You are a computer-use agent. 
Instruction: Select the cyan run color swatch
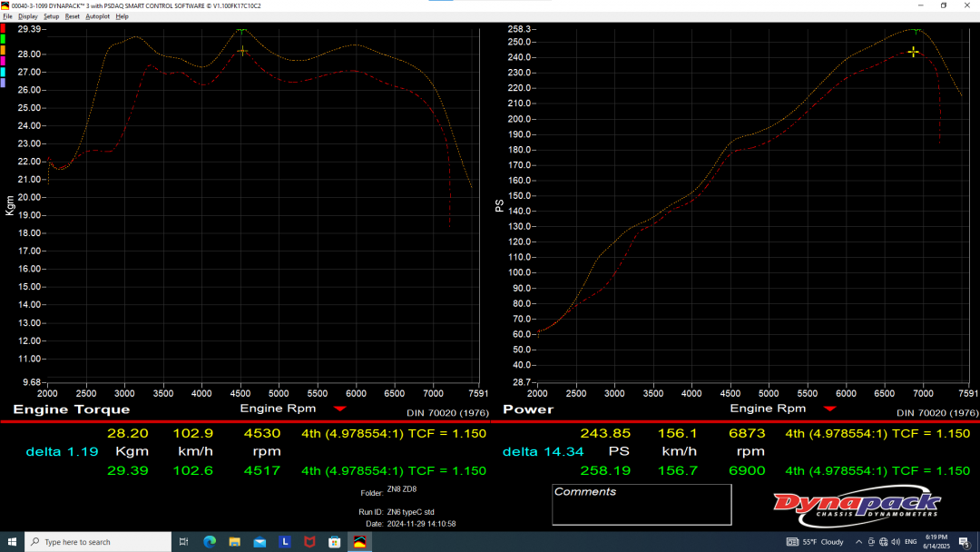click(3, 72)
